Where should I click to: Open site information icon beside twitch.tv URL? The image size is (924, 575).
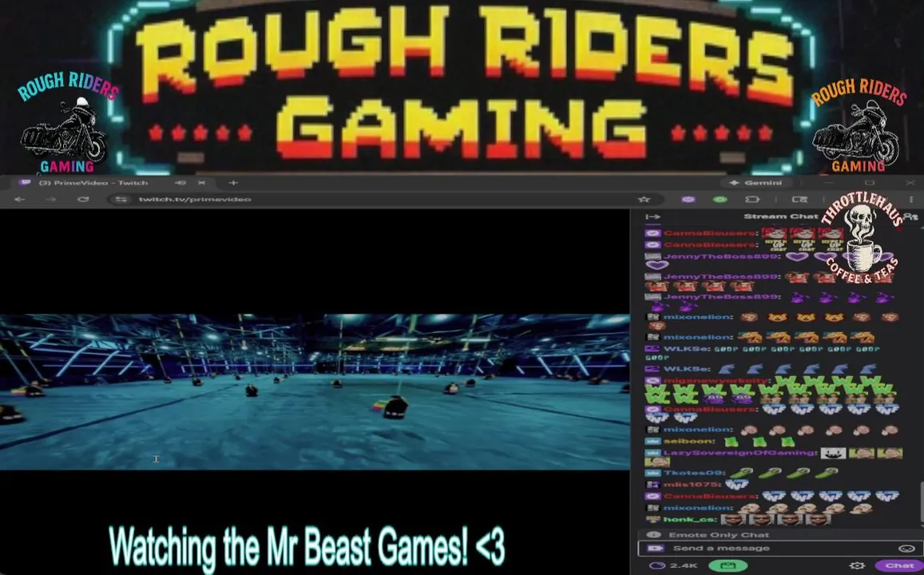pyautogui.click(x=121, y=199)
